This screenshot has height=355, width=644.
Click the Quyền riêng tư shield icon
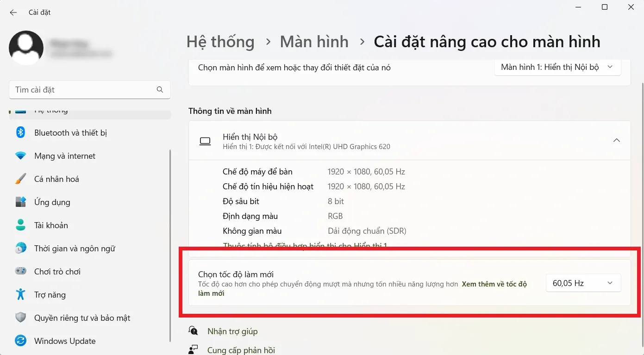pos(20,318)
